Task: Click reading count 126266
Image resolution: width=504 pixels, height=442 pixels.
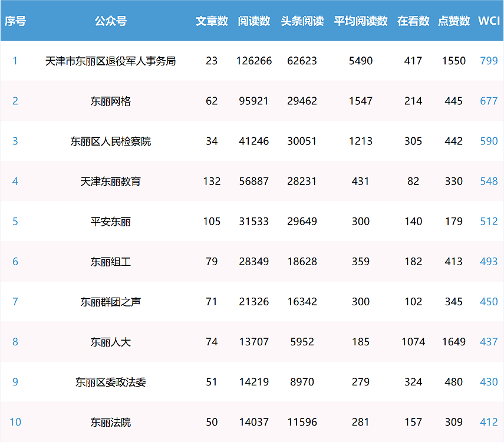Action: (254, 61)
